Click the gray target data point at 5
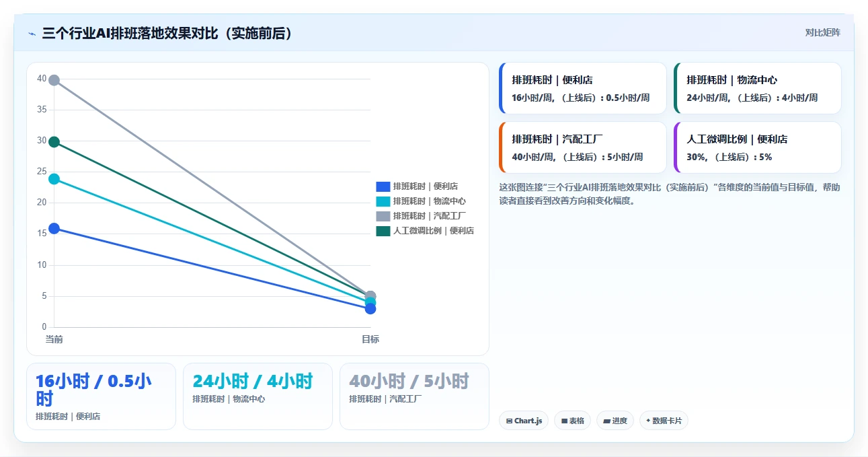The image size is (868, 457). [x=370, y=295]
